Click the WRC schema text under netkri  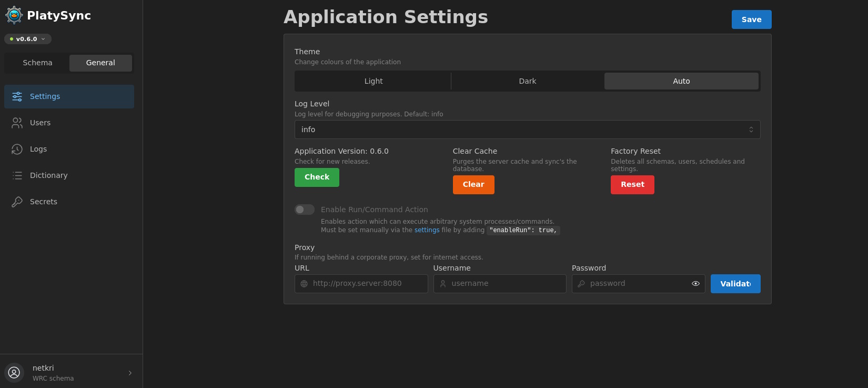pos(53,379)
